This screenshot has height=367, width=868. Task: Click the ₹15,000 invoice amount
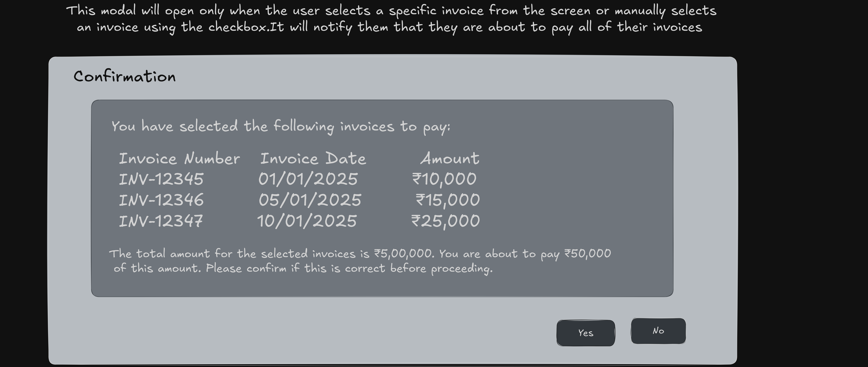[448, 200]
